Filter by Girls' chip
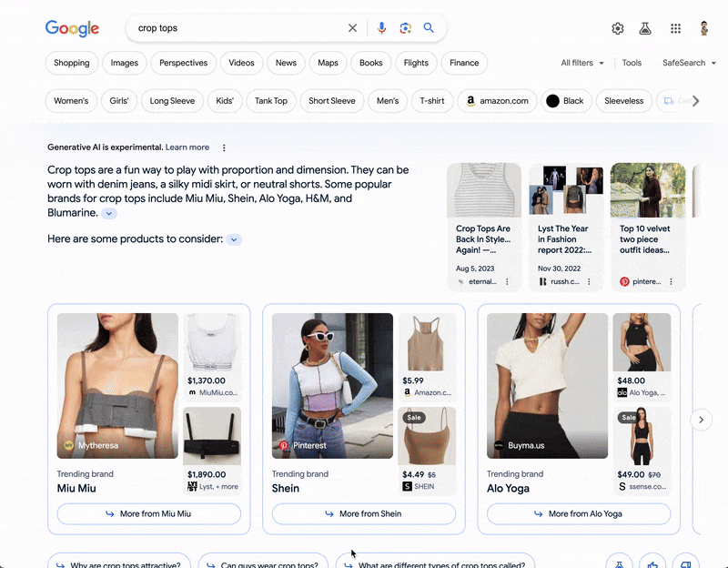This screenshot has width=728, height=568. 119,101
